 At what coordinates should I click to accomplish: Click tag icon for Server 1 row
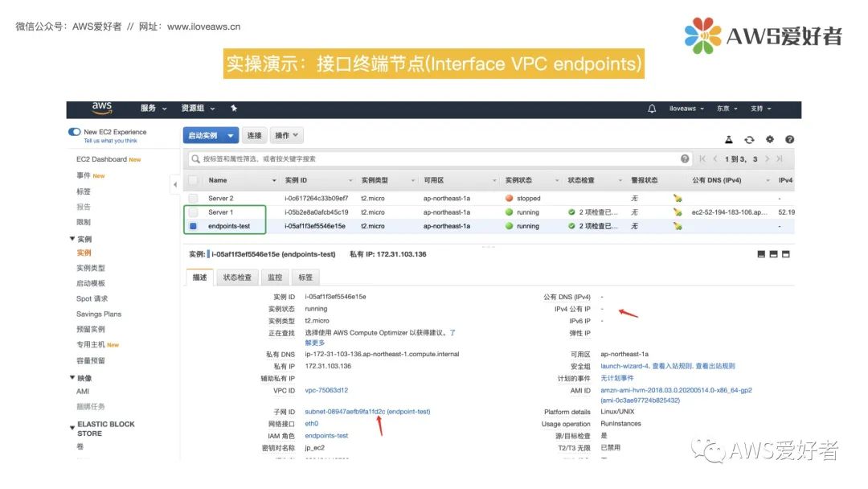click(x=678, y=212)
